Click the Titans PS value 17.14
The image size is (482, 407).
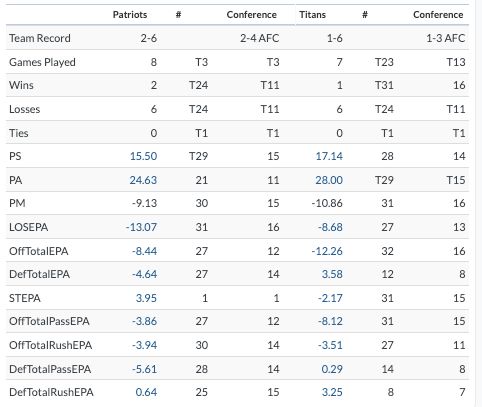tap(329, 156)
